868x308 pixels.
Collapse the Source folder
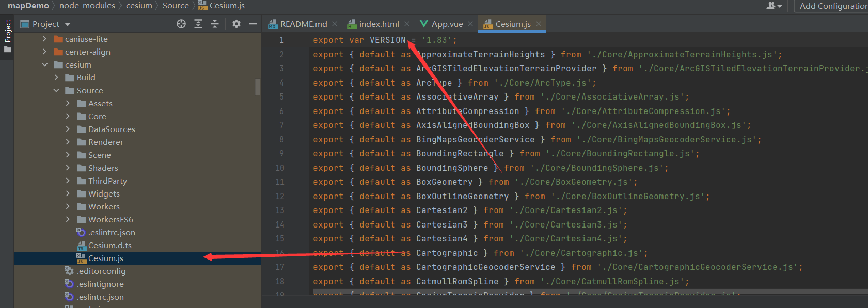[56, 90]
